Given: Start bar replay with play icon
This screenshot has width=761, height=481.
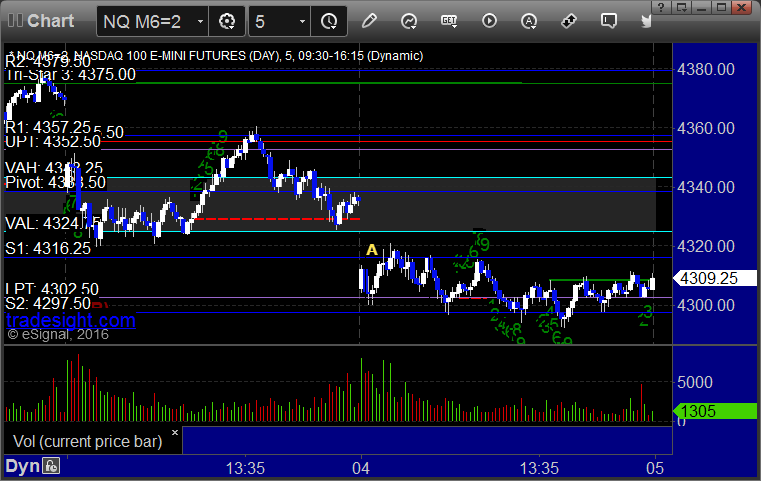Looking at the screenshot, I should point(489,21).
